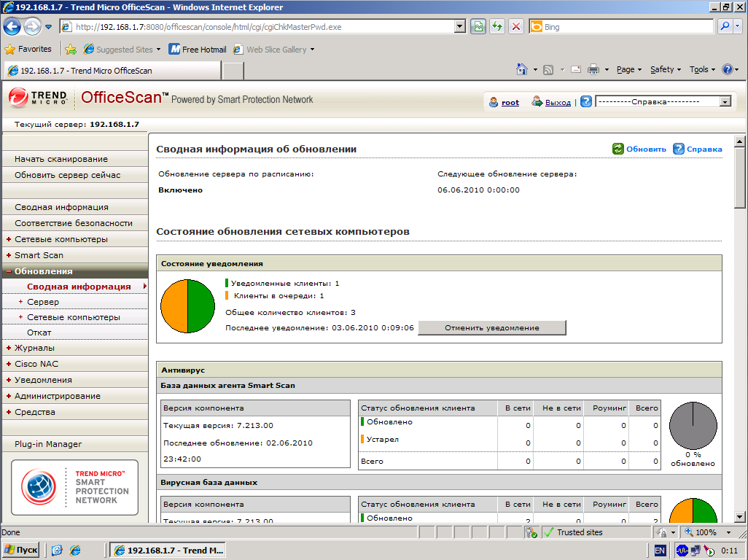The height and width of the screenshot is (560, 748).
Task: Open the Suggested Sites dropdown
Action: click(x=158, y=50)
